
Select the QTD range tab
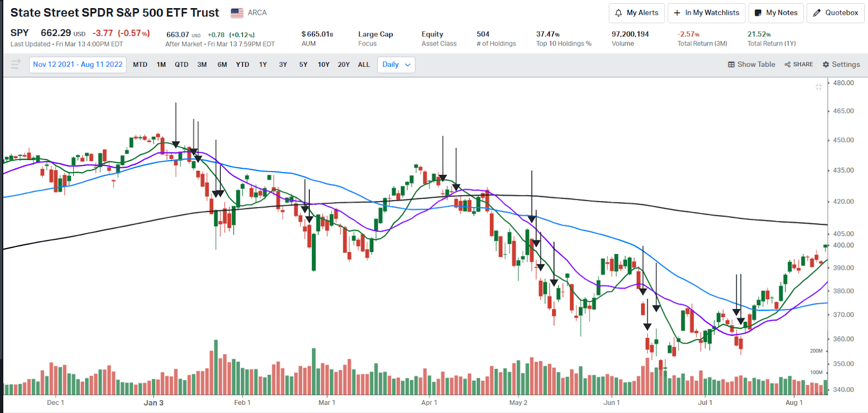(181, 65)
